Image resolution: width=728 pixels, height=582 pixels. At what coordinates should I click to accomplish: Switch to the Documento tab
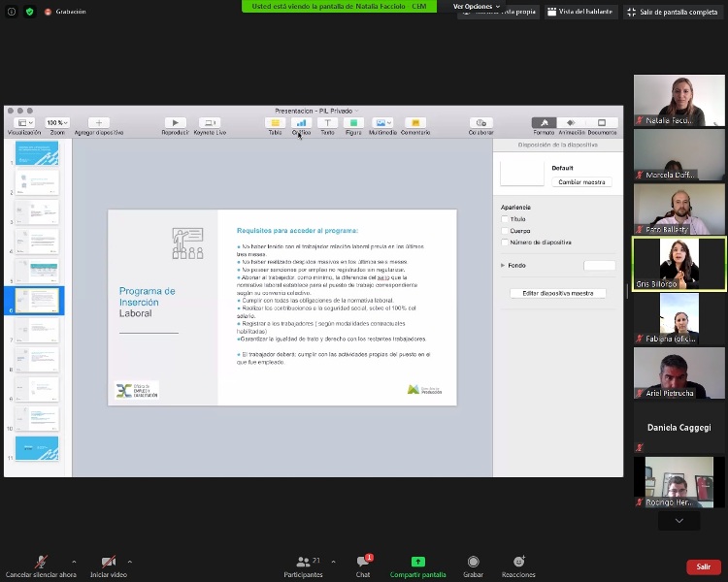[x=602, y=123]
